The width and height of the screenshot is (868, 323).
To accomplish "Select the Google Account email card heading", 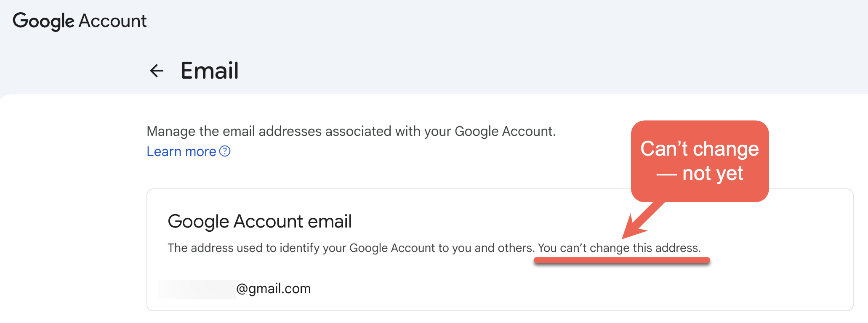I will [x=259, y=221].
